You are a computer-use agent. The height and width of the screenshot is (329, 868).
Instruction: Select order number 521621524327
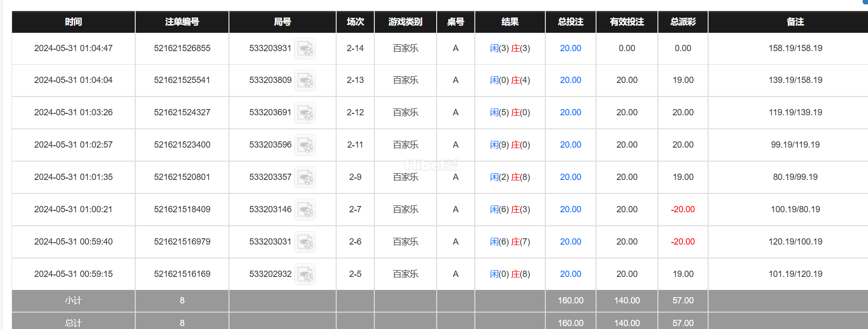pyautogui.click(x=182, y=112)
